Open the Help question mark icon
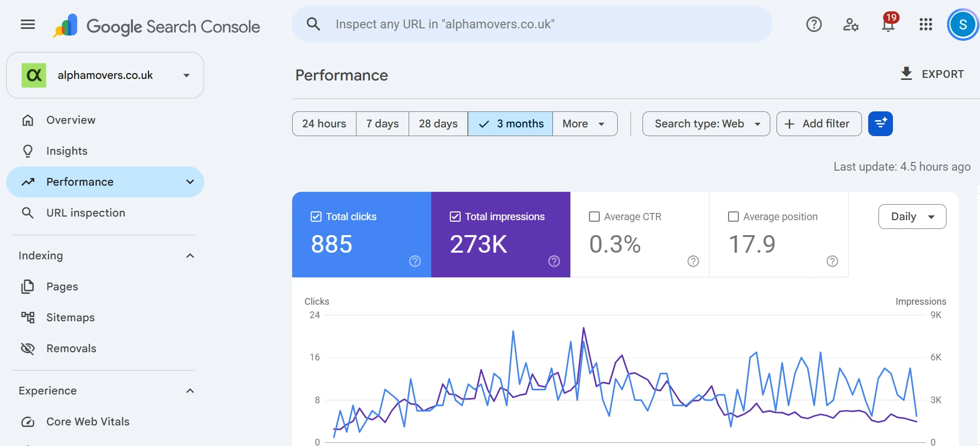The width and height of the screenshot is (980, 446). pos(814,24)
